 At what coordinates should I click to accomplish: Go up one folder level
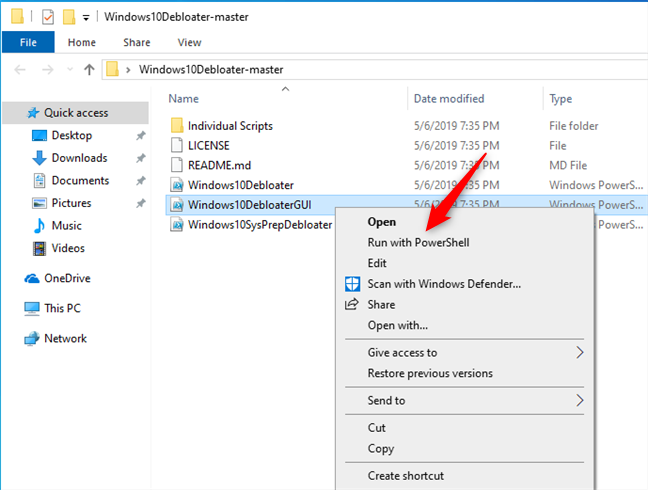pyautogui.click(x=89, y=69)
